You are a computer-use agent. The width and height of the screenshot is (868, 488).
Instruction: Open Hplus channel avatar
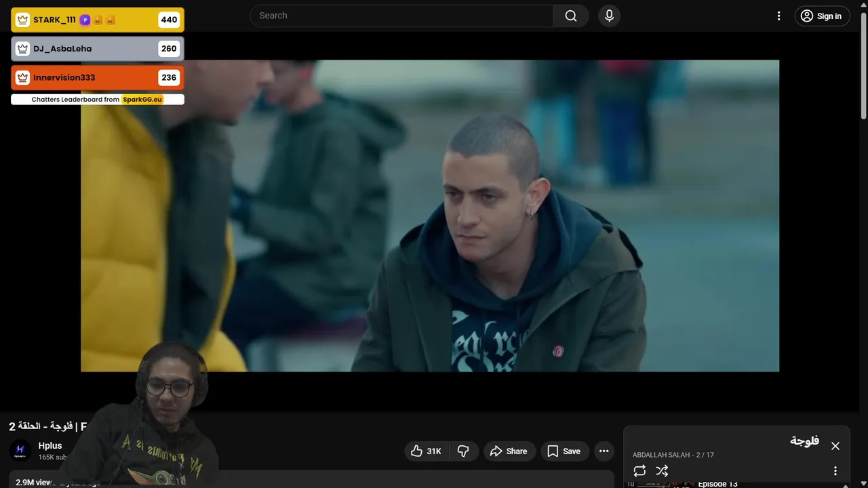point(20,451)
